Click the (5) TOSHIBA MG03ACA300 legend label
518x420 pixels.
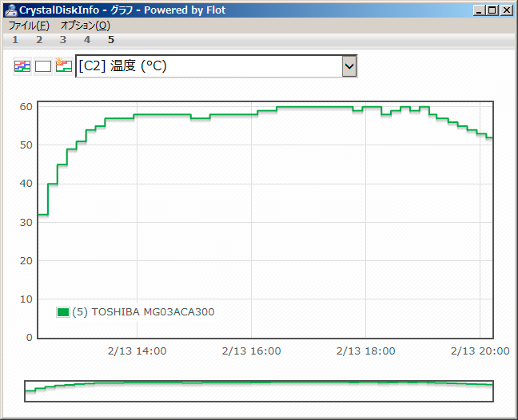pos(143,312)
